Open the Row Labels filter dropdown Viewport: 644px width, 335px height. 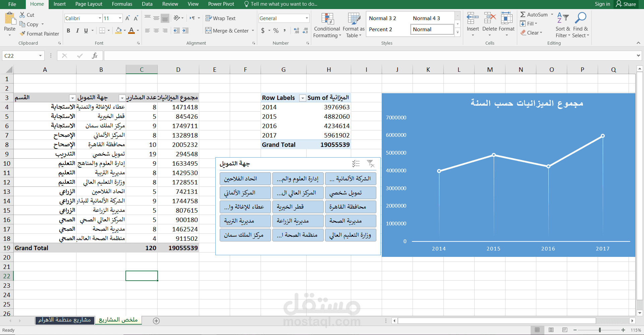point(303,98)
